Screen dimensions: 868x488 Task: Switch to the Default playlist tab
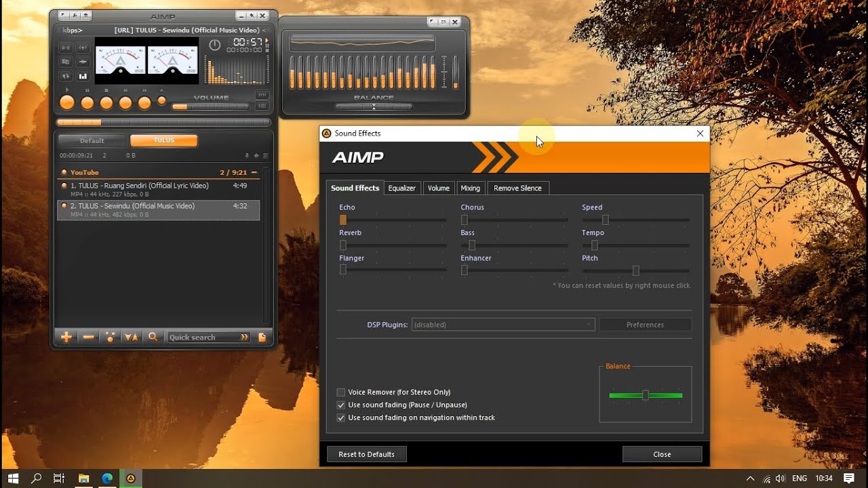92,140
